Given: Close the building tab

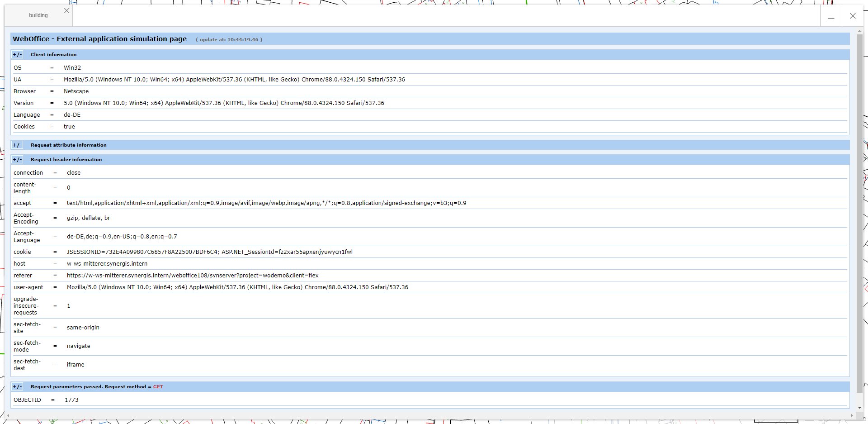Looking at the screenshot, I should (x=66, y=10).
